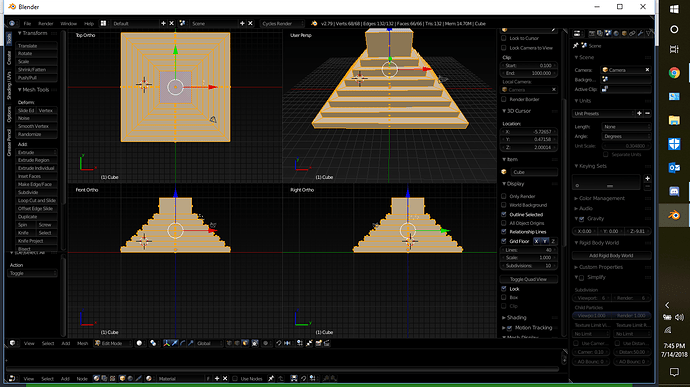This screenshot has width=690, height=387.
Task: Open the Unit Presets dropdown
Action: pos(603,114)
